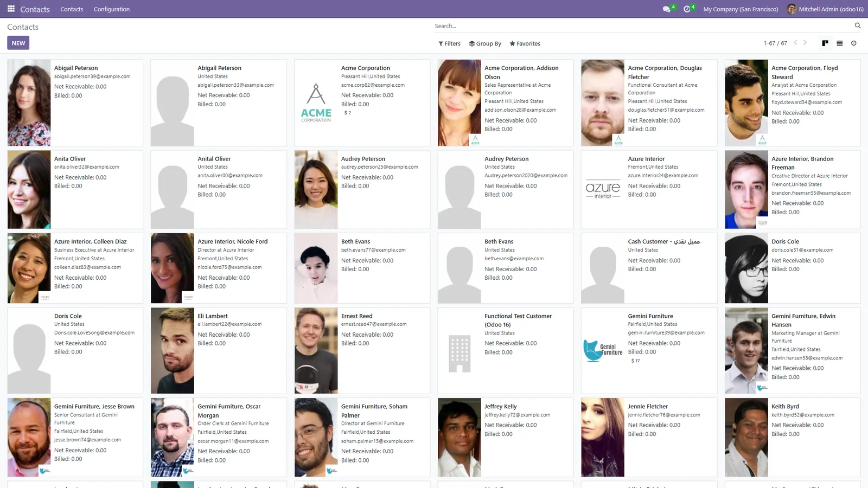868x488 pixels.
Task: Click the Contacts app title
Action: pos(35,9)
